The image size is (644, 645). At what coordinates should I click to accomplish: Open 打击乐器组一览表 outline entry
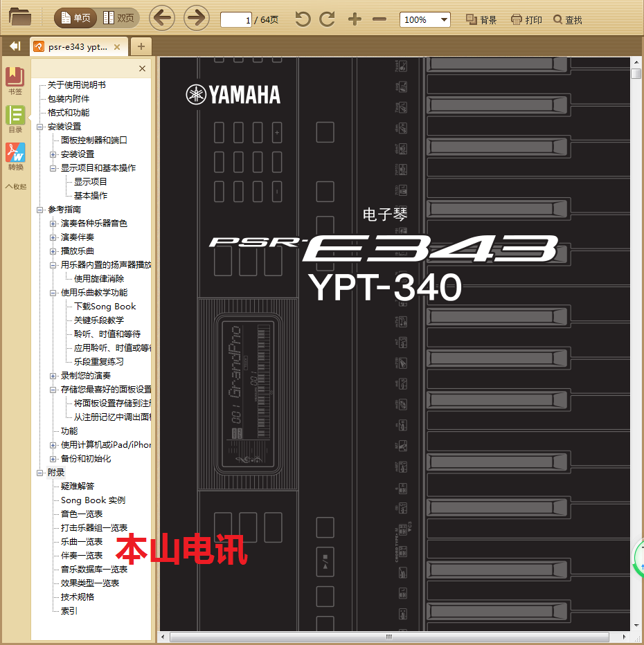[94, 528]
